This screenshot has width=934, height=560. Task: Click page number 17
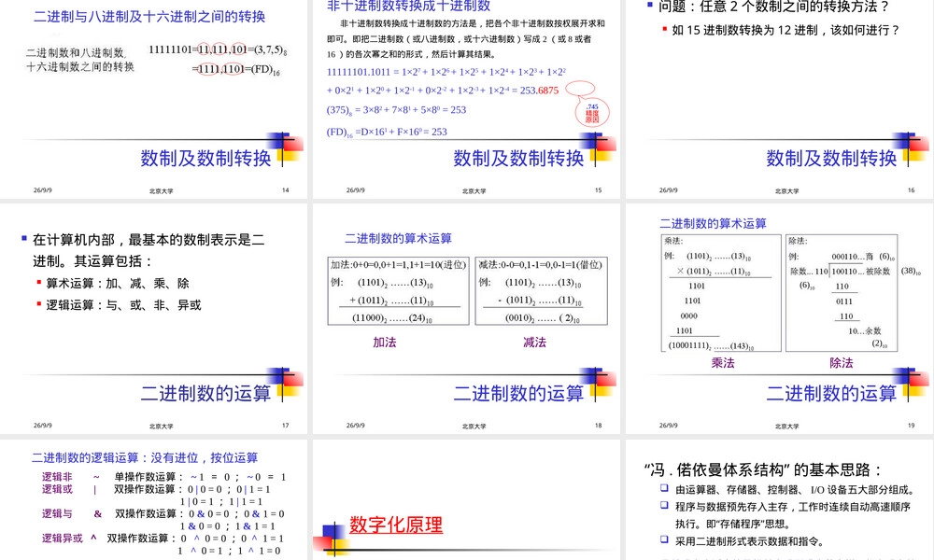(x=285, y=426)
